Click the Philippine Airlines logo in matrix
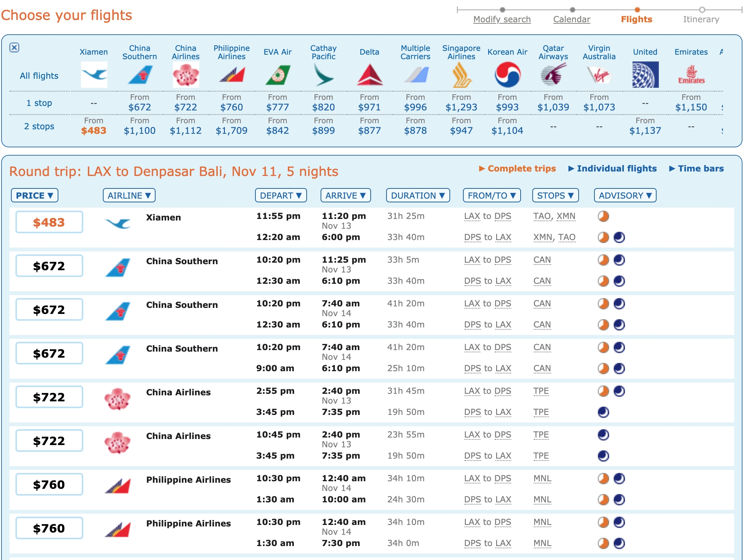744x560 pixels. pyautogui.click(x=232, y=75)
